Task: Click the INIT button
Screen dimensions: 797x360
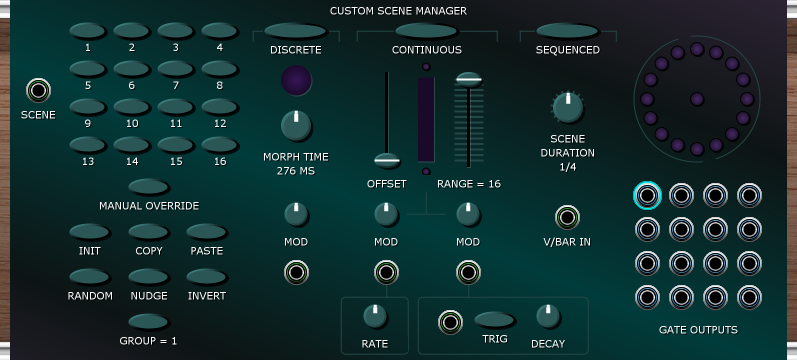Action: click(89, 232)
